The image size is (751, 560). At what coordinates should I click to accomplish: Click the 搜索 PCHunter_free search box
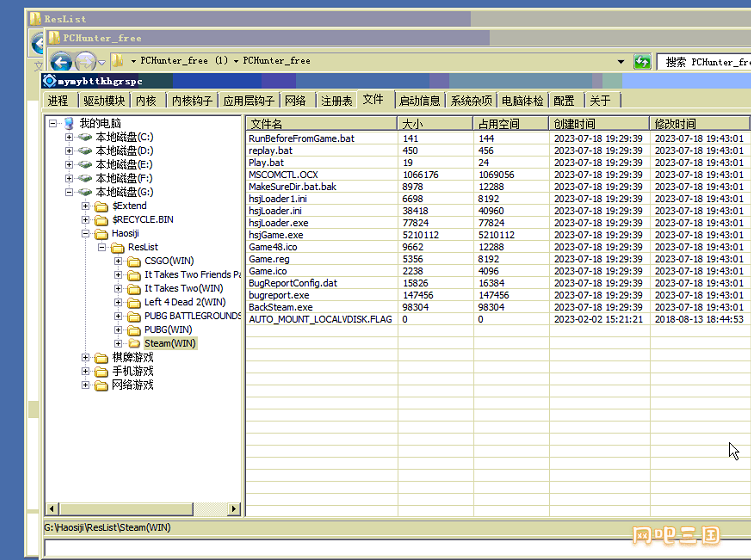704,62
